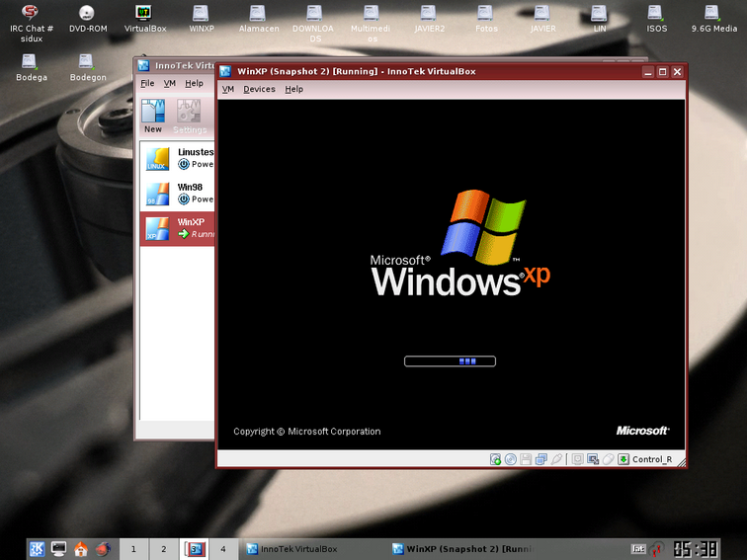Open File menu in VirtualBox manager
The image size is (747, 560).
tap(147, 83)
